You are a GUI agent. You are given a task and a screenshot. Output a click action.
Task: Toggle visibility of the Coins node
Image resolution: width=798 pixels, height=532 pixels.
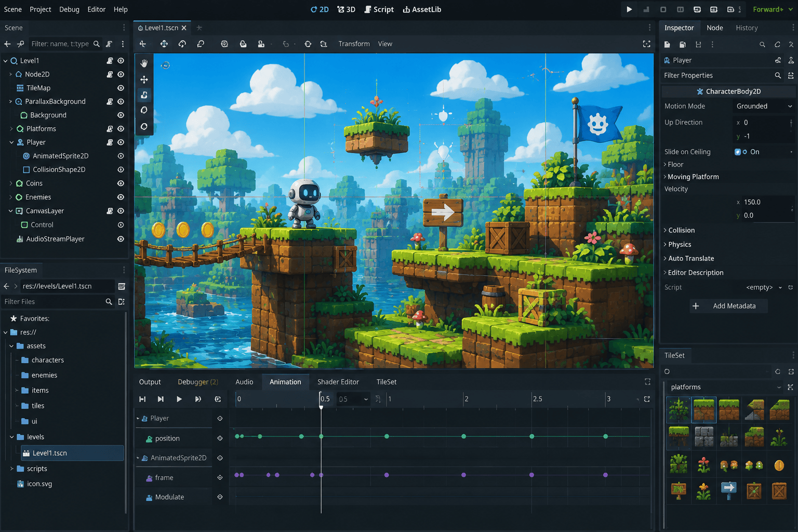[x=121, y=183]
